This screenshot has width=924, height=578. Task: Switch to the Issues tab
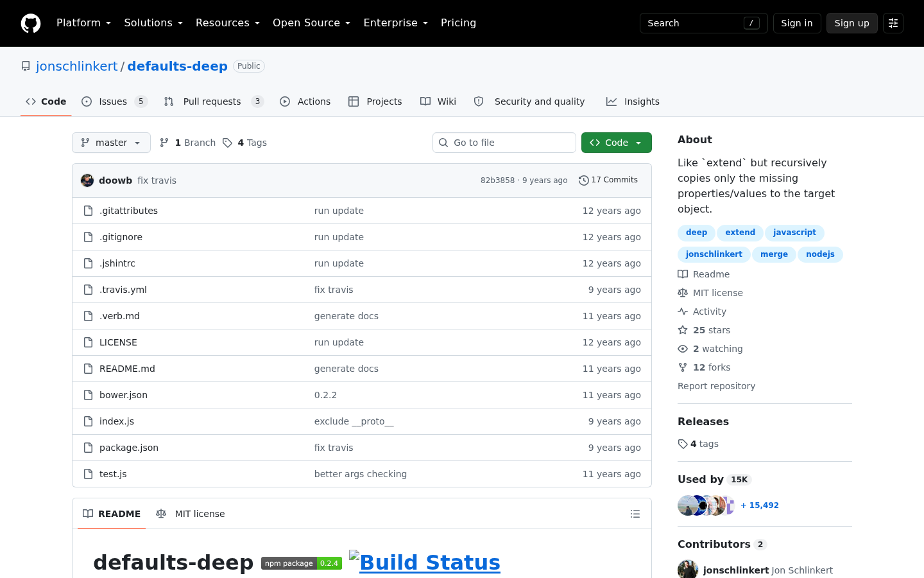tap(115, 101)
